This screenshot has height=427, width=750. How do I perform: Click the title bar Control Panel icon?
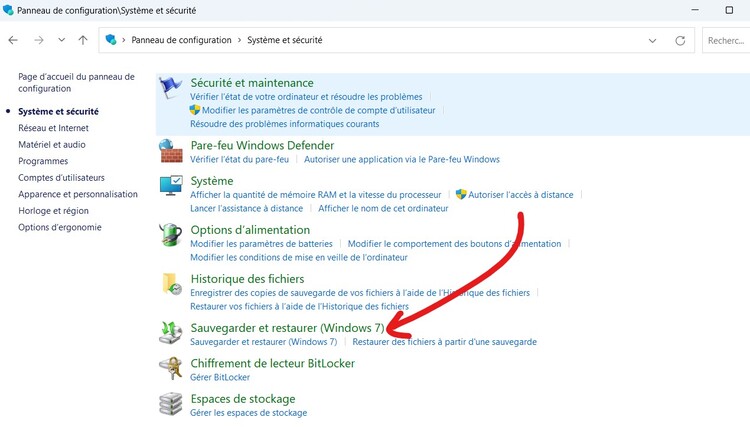tap(8, 10)
